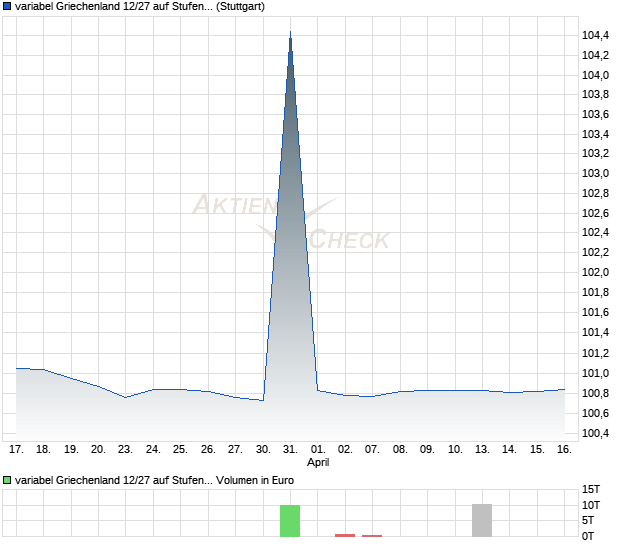Click the '26.' date label on the x-axis

[x=208, y=450]
